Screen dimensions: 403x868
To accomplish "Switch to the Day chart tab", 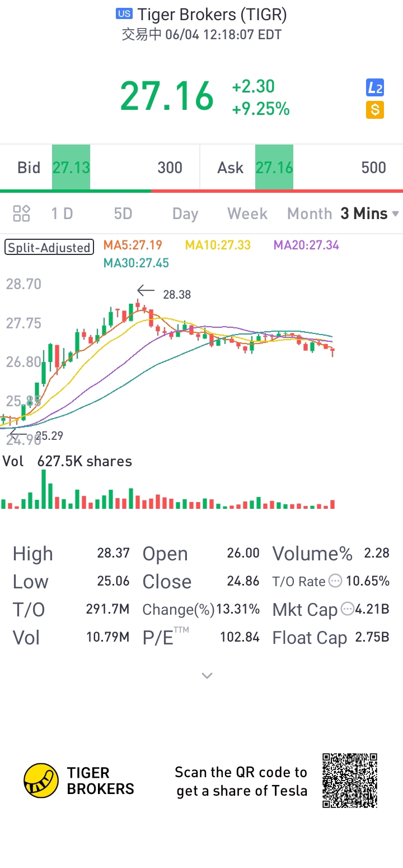I will (x=185, y=214).
